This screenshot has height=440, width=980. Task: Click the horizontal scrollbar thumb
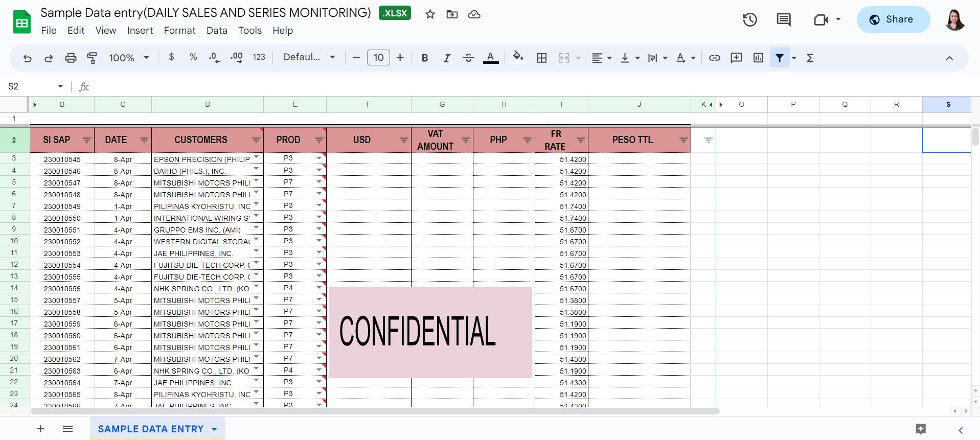tap(375, 411)
